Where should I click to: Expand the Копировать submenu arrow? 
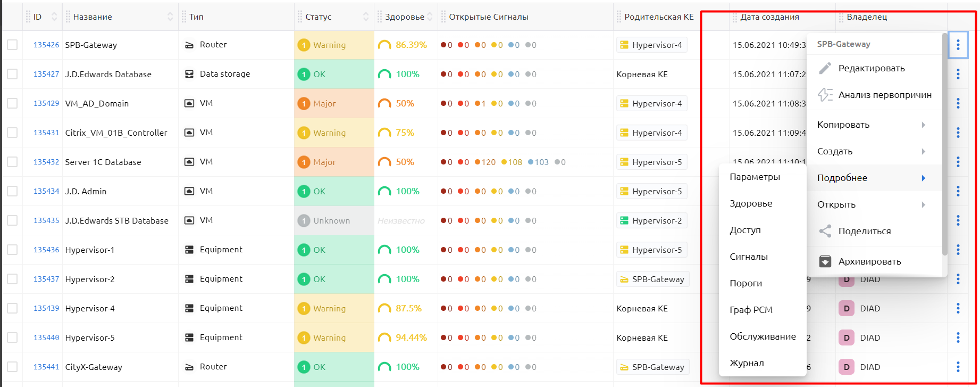coord(924,125)
